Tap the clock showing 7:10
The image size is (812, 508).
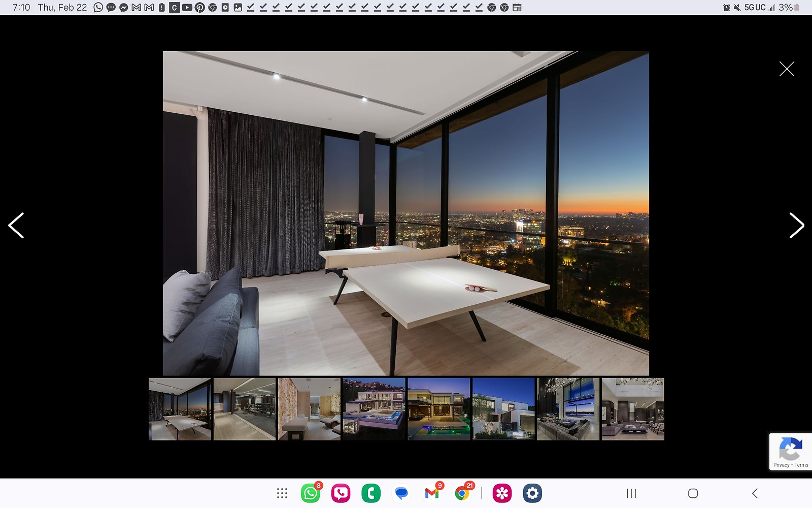click(x=21, y=7)
